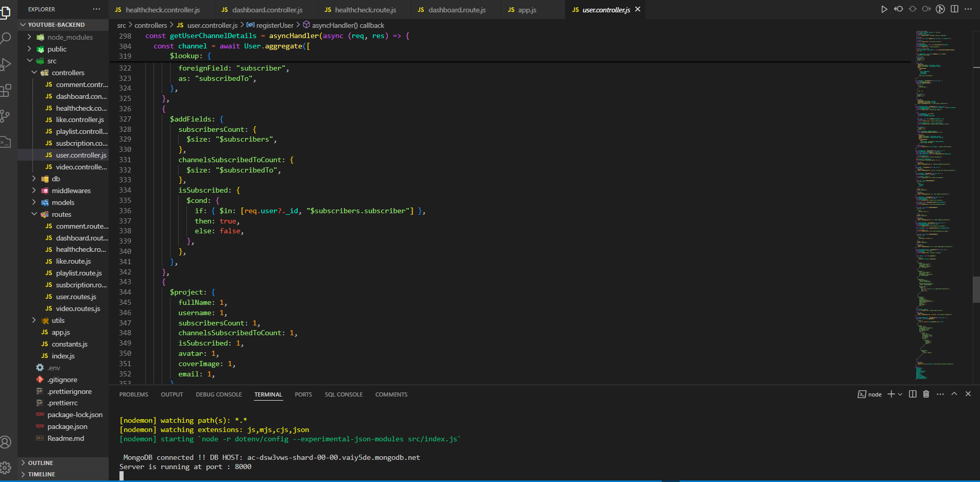Open the COMMENTS panel tab
The height and width of the screenshot is (482, 980).
coord(391,394)
